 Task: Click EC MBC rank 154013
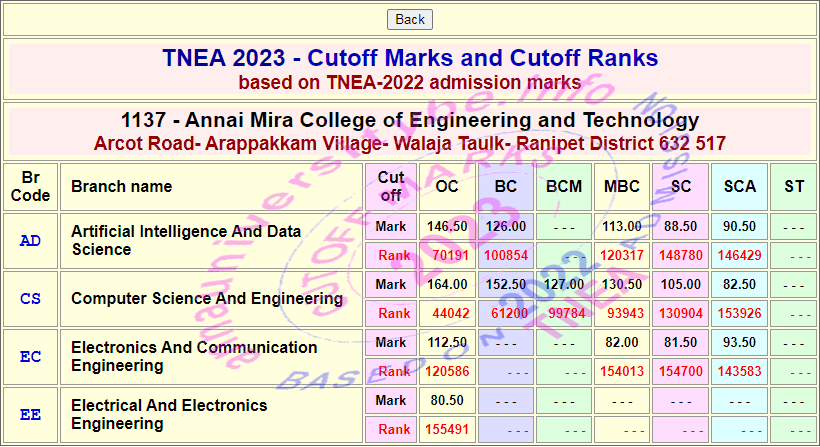[622, 371]
